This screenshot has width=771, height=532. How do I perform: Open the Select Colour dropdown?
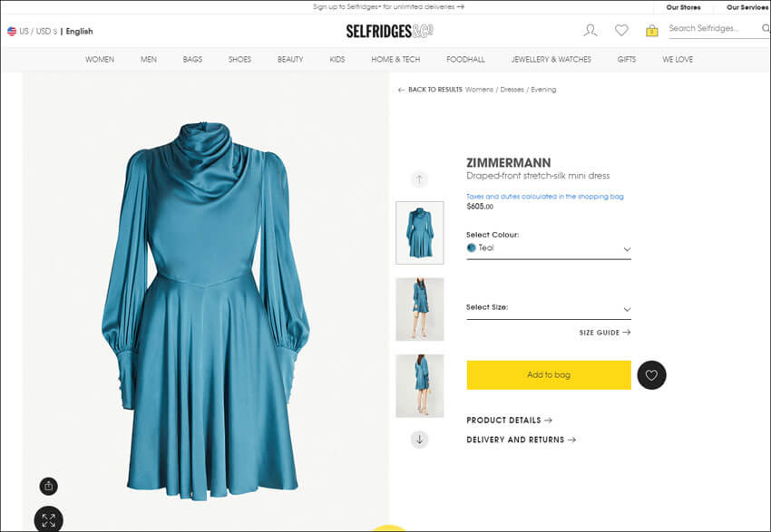(x=549, y=248)
